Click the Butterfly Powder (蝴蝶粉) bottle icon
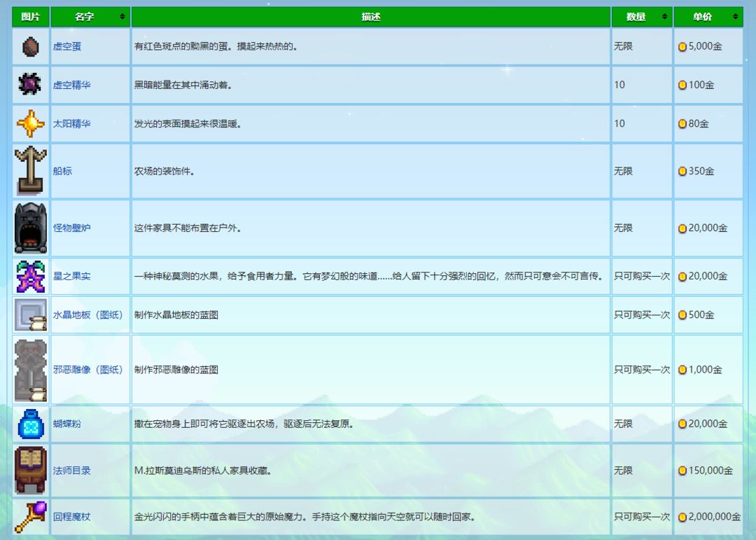This screenshot has height=540, width=756. (x=30, y=424)
